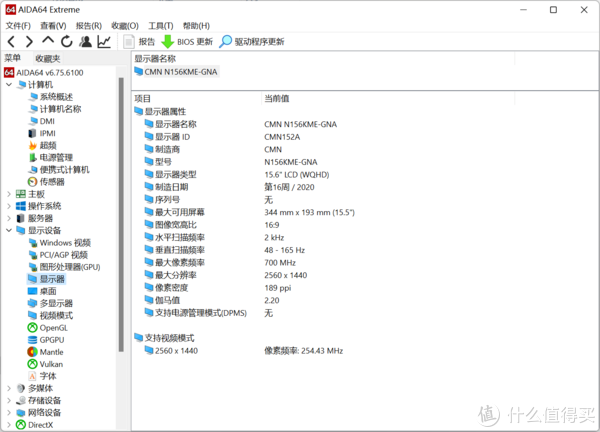Open the 报告(R) menu
This screenshot has height=432, width=600.
[89, 26]
